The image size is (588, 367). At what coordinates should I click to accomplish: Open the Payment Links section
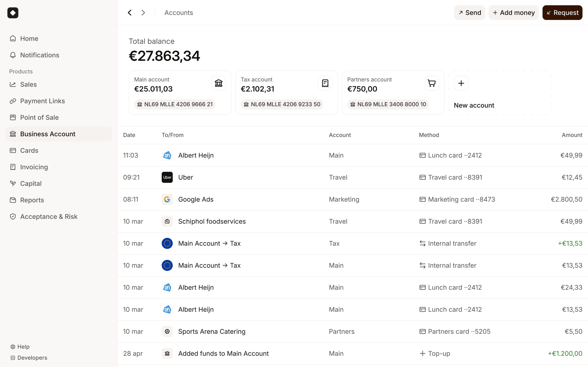click(x=42, y=101)
